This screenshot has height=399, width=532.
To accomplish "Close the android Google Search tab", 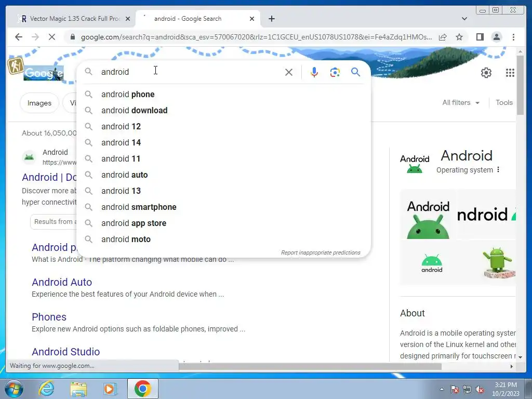I will [252, 19].
